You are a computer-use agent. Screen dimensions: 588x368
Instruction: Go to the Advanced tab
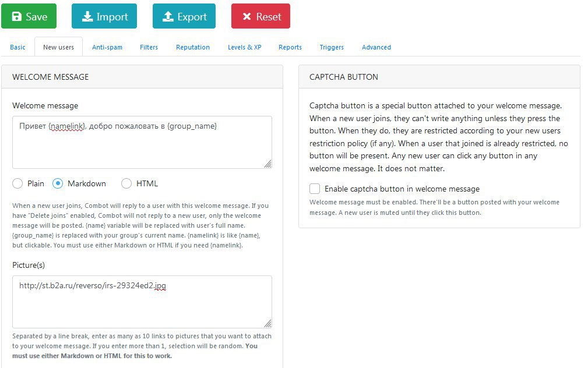(376, 47)
